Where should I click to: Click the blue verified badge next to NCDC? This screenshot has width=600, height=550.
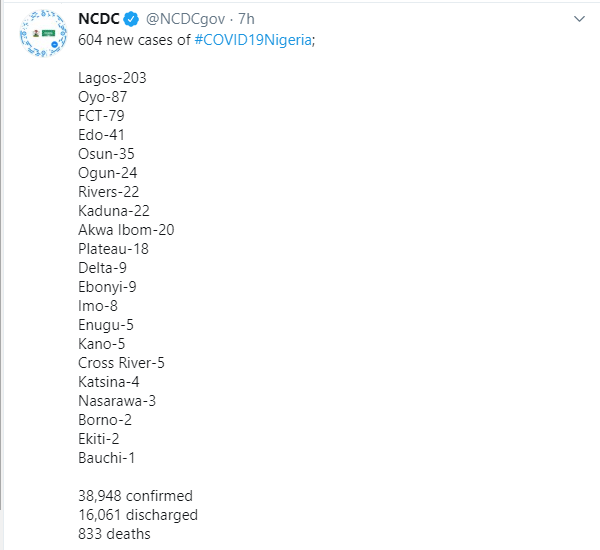(132, 19)
